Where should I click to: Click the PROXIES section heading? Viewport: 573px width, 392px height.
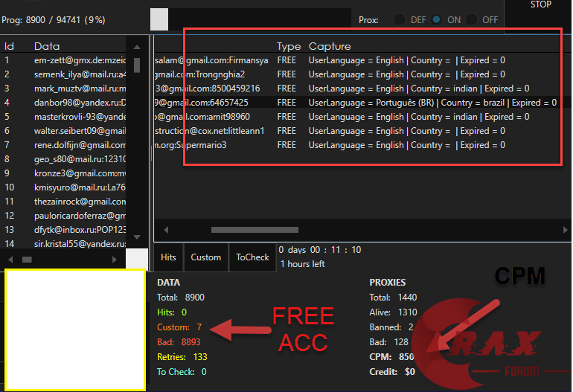[x=388, y=283]
